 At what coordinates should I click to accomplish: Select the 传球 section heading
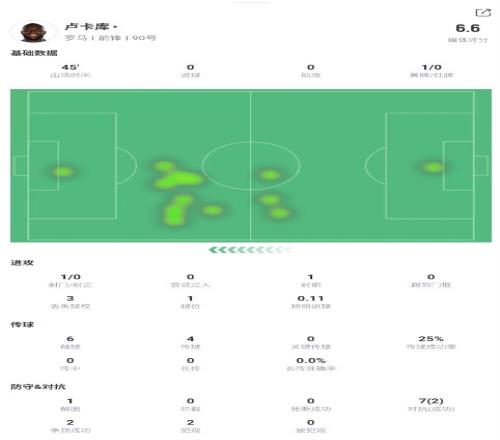[x=22, y=325]
